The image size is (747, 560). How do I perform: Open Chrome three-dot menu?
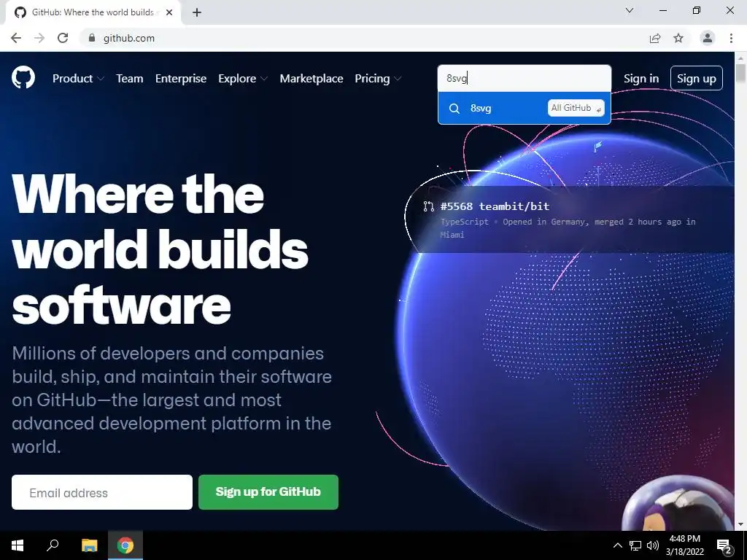click(731, 38)
